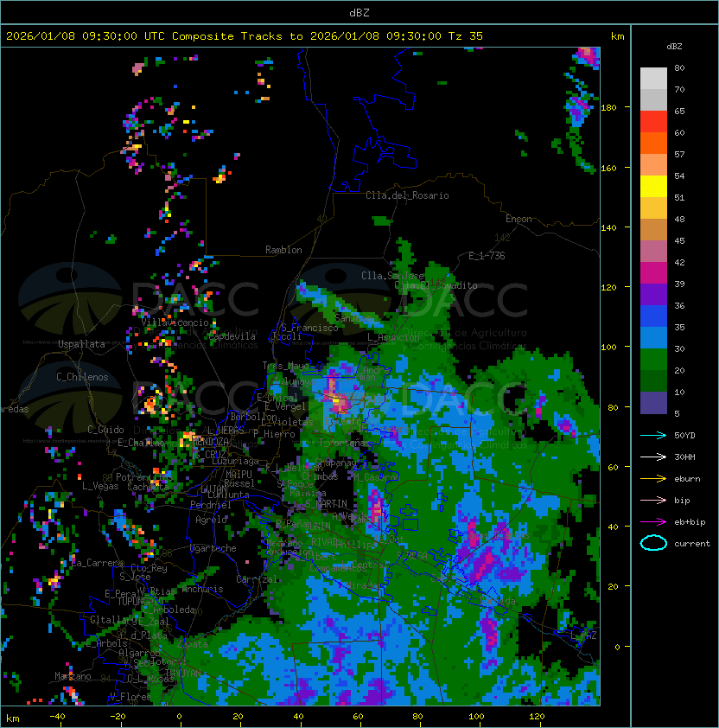
Task: Click the P_Hierro map label
Action: pyautogui.click(x=274, y=434)
